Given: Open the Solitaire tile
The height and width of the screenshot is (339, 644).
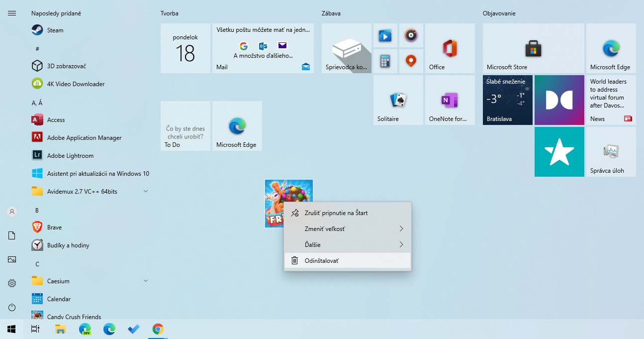Looking at the screenshot, I should (398, 100).
